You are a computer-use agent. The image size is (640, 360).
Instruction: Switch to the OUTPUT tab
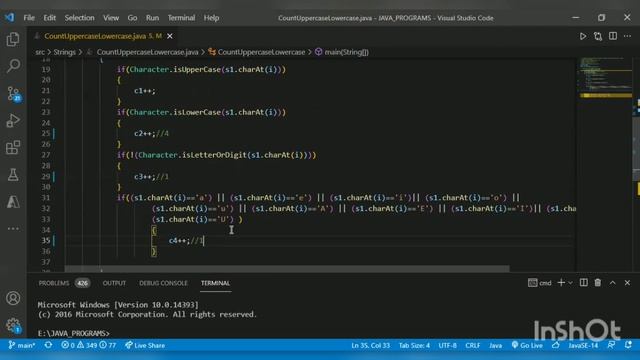click(114, 283)
